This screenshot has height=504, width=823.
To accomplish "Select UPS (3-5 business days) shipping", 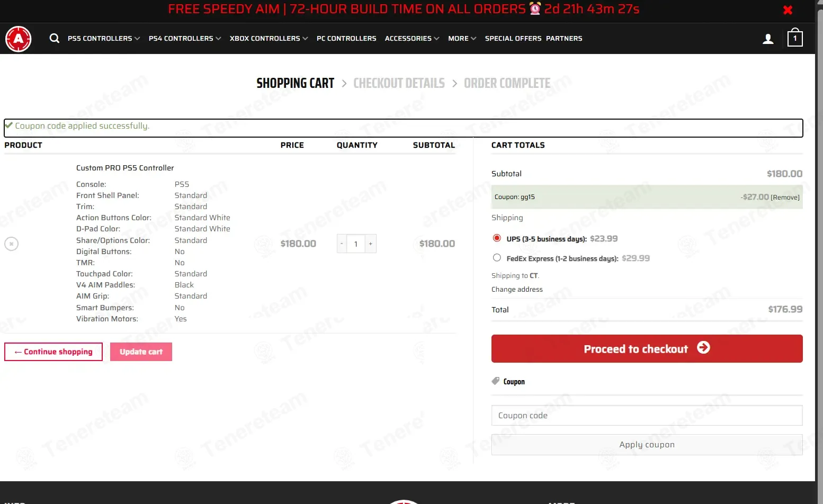I will coord(497,238).
